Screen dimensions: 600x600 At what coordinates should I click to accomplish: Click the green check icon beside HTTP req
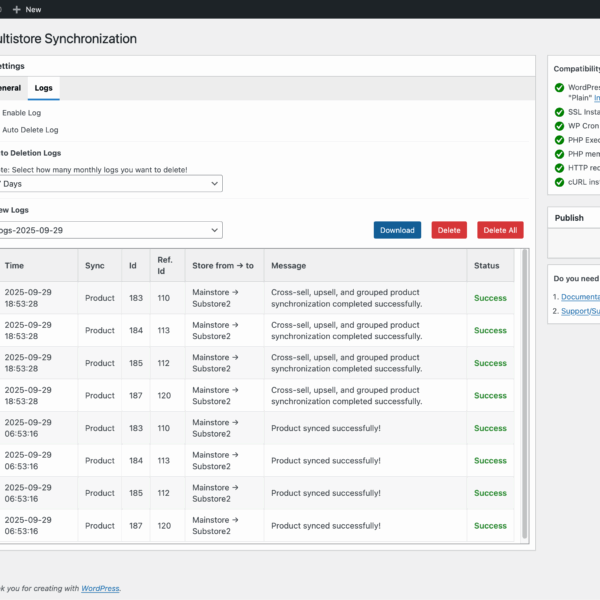(559, 168)
